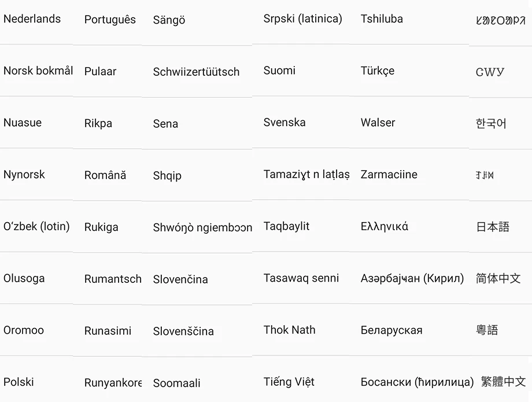Select Nederlands language option
Image resolution: width=532 pixels, height=402 pixels.
tap(32, 19)
